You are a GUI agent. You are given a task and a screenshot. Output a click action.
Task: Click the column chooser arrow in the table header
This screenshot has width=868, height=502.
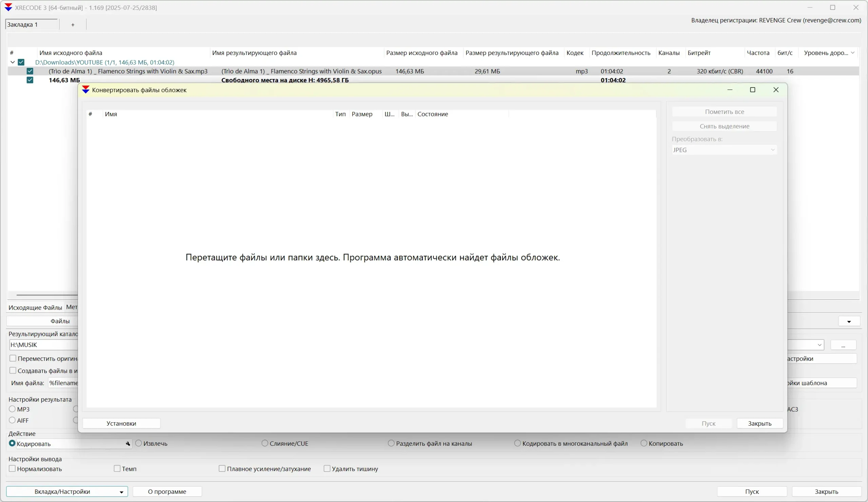coord(852,53)
